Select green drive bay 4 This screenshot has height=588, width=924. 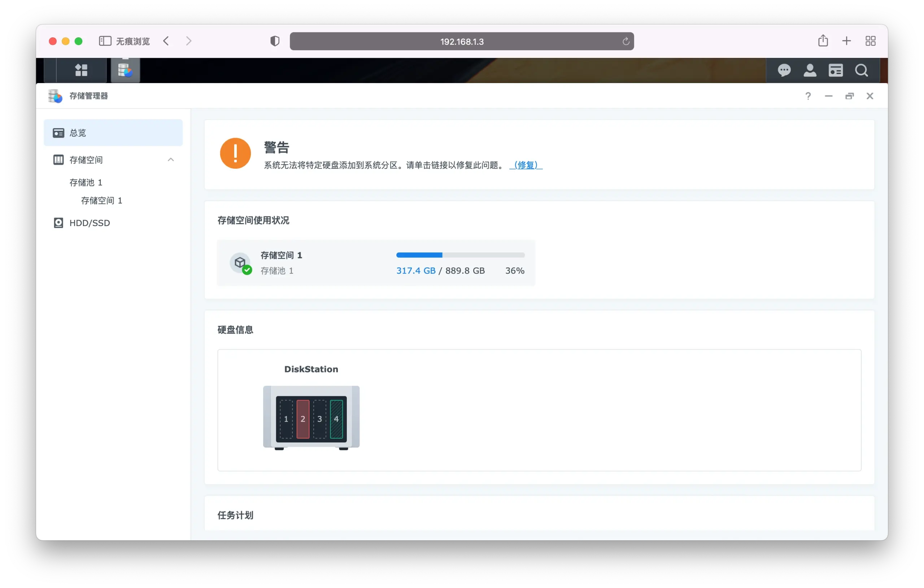[x=336, y=419]
